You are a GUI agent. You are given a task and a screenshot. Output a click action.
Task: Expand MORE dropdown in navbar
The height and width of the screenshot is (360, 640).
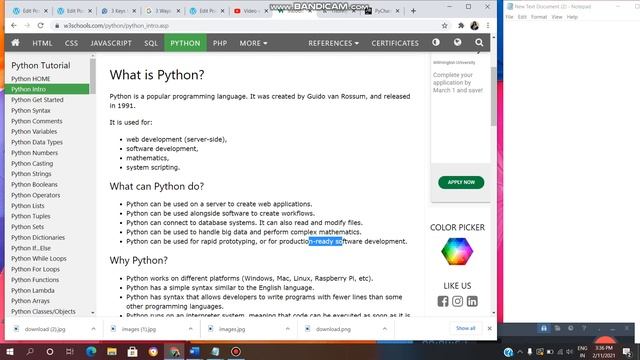[253, 43]
